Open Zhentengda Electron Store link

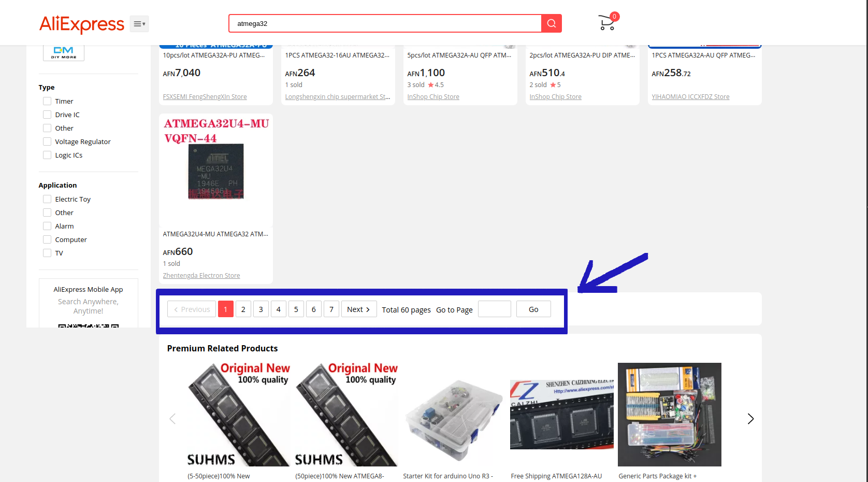coord(201,276)
